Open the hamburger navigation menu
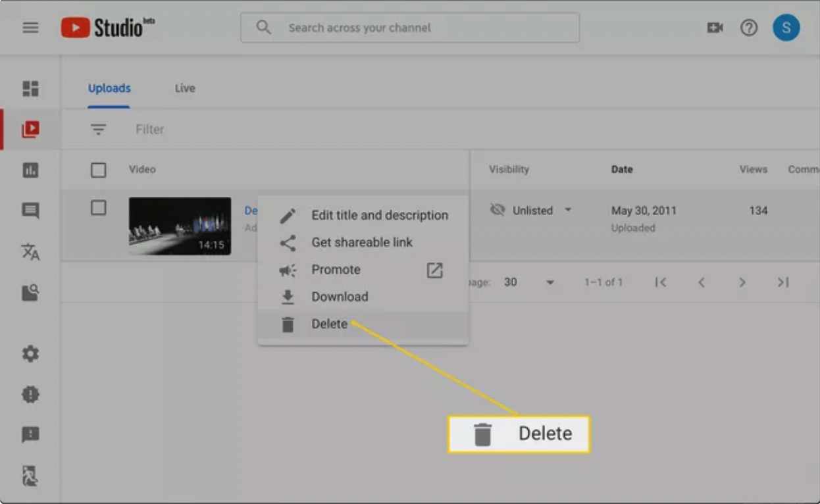 point(30,28)
